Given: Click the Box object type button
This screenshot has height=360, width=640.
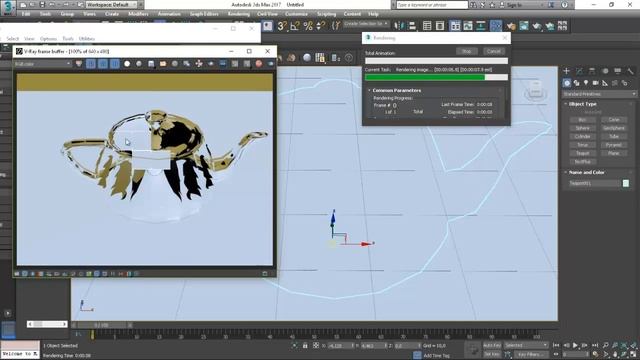Looking at the screenshot, I should (582, 120).
